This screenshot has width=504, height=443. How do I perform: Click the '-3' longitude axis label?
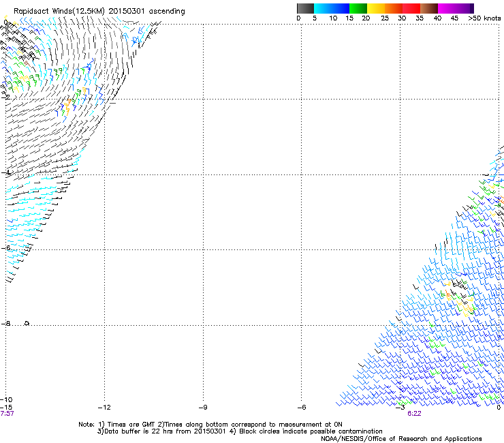point(400,408)
